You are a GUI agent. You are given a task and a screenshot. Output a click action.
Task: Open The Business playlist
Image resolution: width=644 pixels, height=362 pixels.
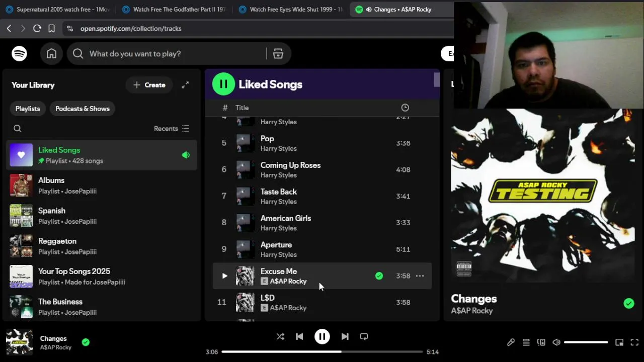pos(102,307)
